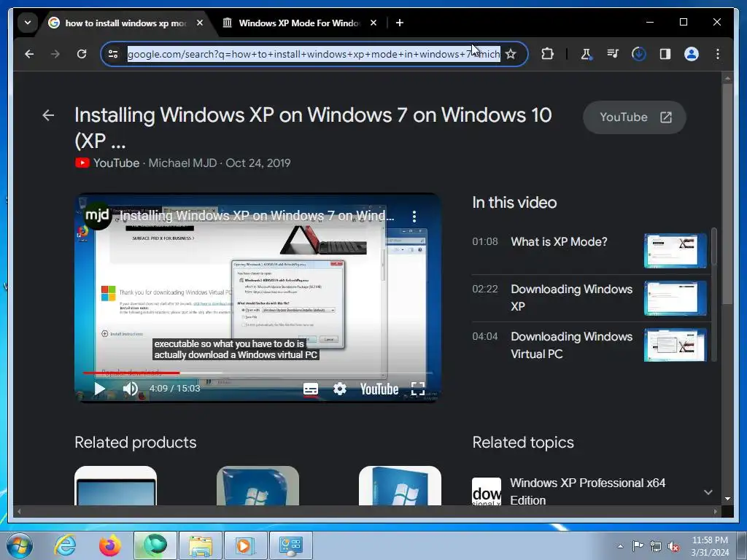
Task: Open the second related product card
Action: click(258, 486)
